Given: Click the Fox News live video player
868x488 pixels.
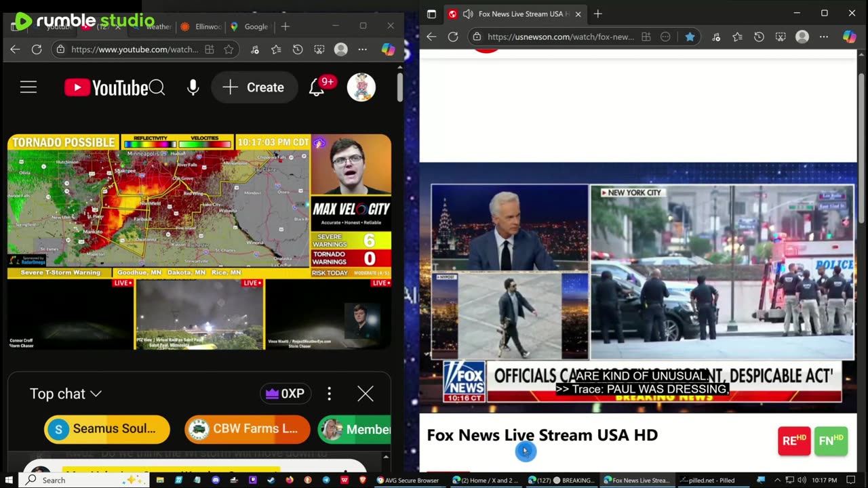Looking at the screenshot, I should [637, 287].
